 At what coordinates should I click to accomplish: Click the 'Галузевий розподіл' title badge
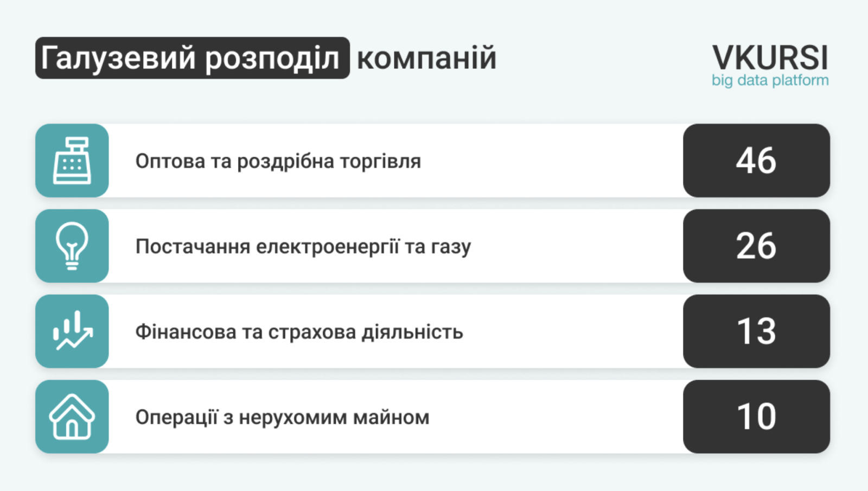[193, 58]
